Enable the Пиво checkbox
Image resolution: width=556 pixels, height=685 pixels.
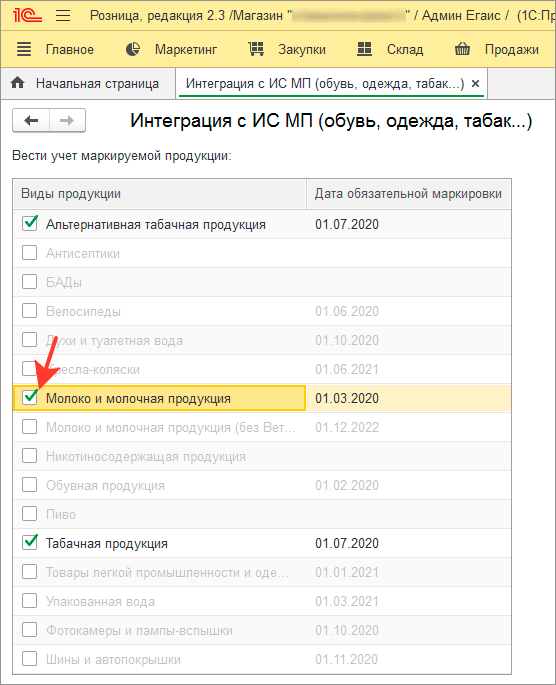30,514
